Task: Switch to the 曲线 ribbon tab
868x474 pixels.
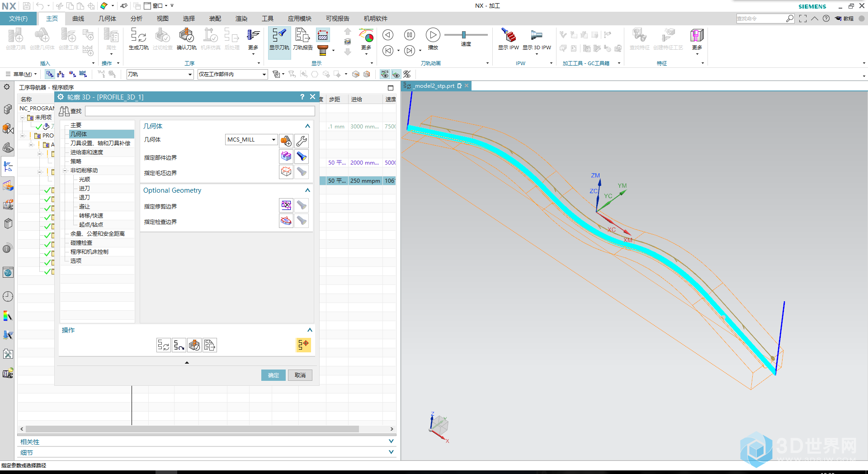Action: [x=78, y=19]
